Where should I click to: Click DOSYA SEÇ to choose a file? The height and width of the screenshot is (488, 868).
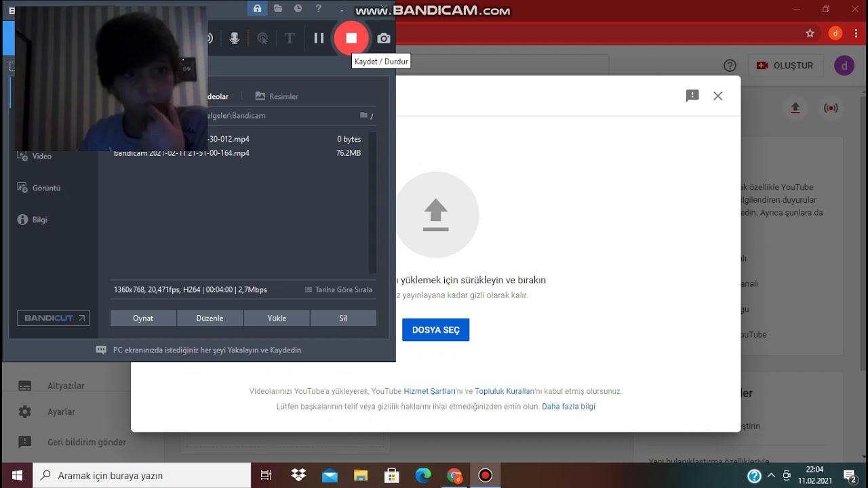tap(435, 330)
